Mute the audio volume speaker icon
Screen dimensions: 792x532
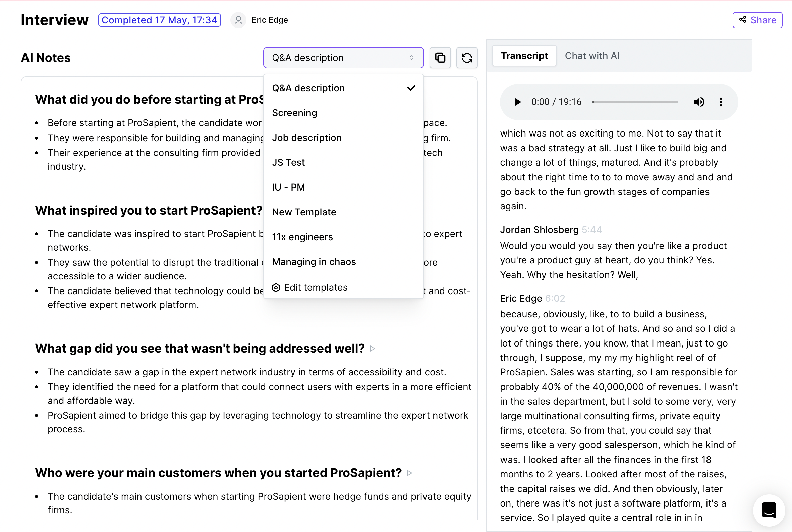[x=699, y=102]
